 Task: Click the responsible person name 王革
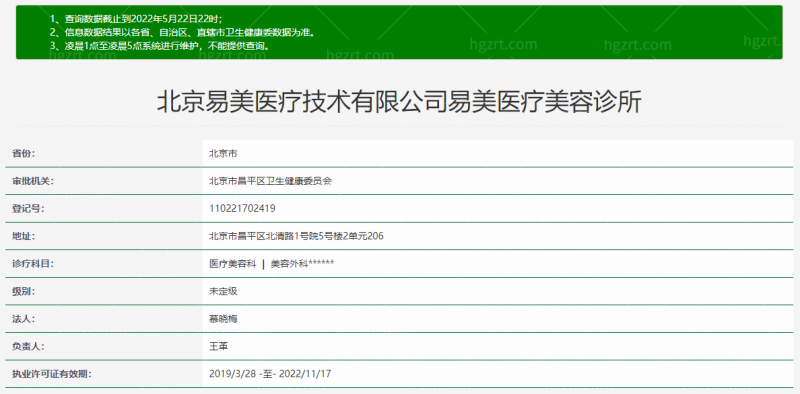point(218,347)
